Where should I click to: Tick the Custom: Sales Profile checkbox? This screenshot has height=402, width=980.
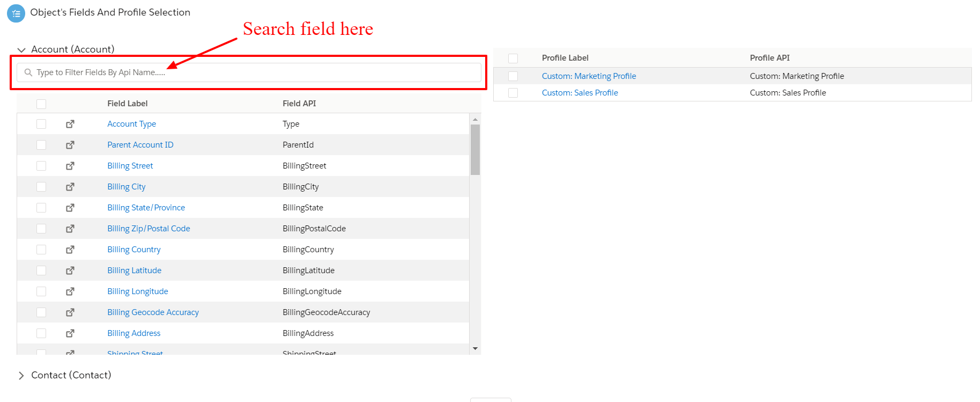(x=513, y=93)
